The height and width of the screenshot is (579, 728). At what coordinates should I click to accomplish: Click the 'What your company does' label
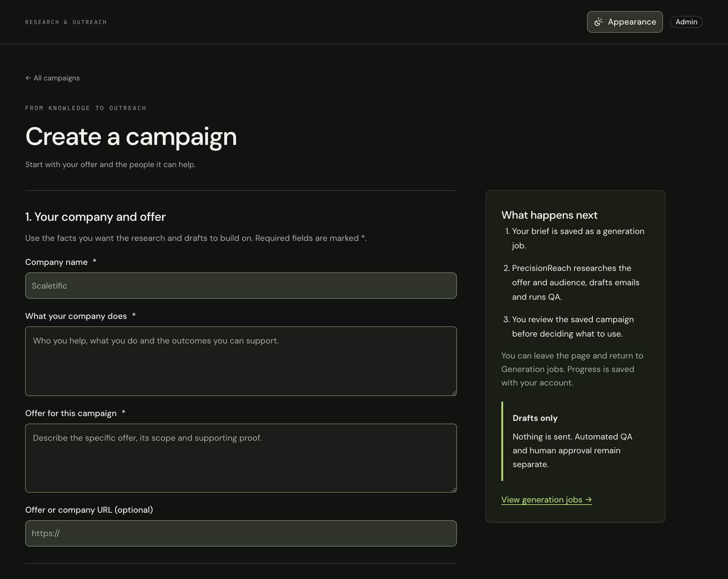click(76, 316)
